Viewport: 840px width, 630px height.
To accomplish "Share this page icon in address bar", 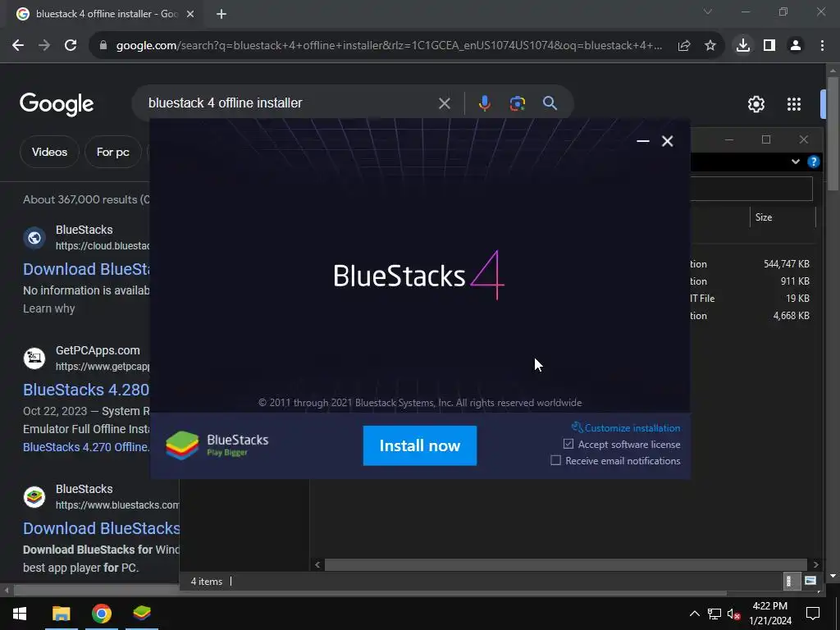I will click(683, 46).
